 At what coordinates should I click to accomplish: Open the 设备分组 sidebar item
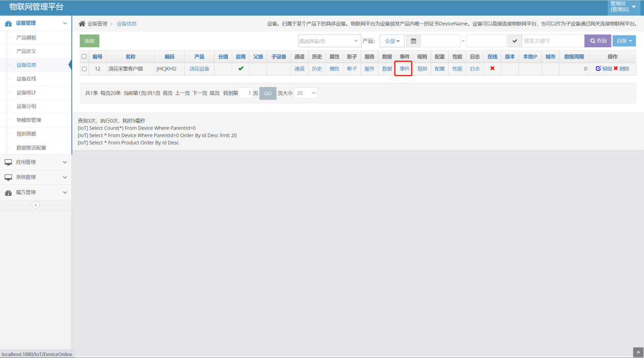point(26,106)
